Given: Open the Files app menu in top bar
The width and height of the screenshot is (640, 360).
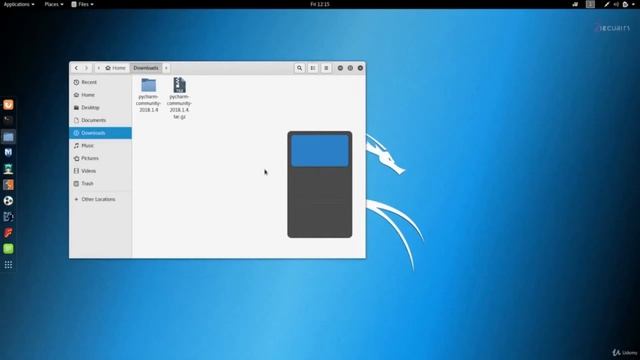Looking at the screenshot, I should point(82,4).
